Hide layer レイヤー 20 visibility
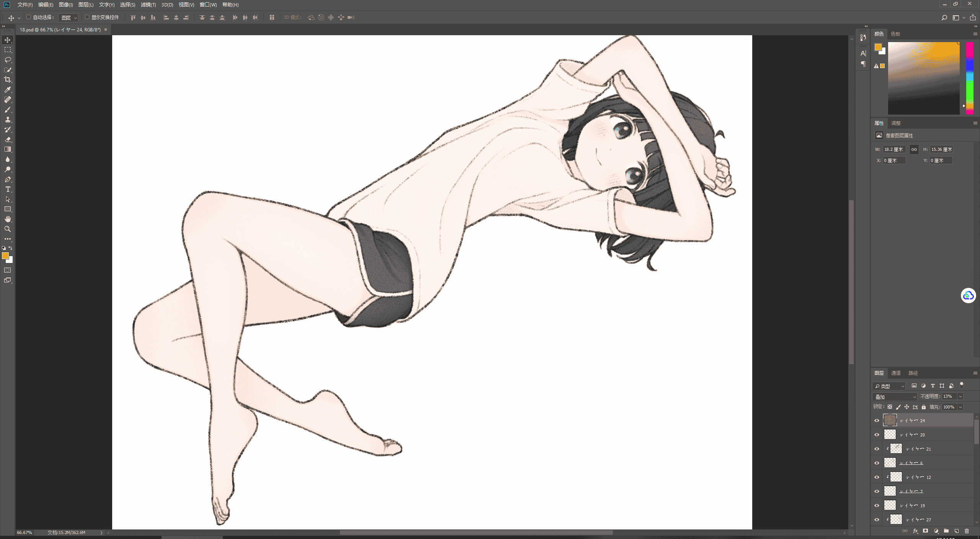Screen dimensions: 980x539 [877, 434]
